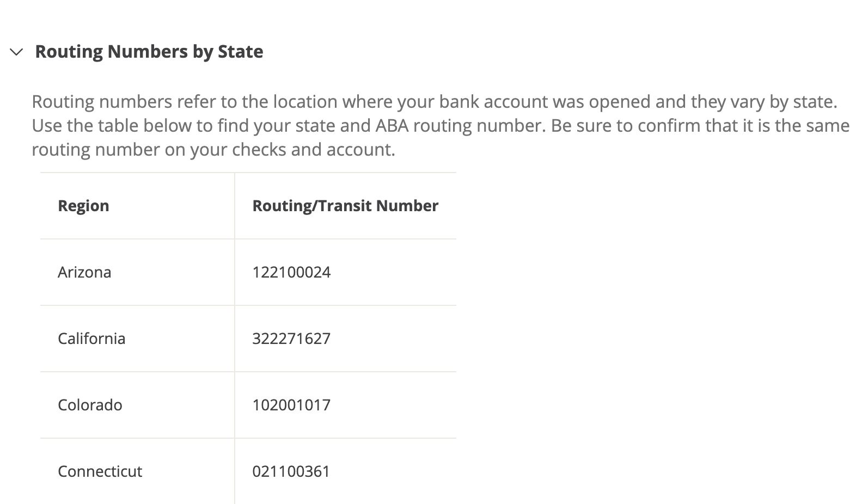The width and height of the screenshot is (868, 504).
Task: Select the Region column header
Action: 83,206
